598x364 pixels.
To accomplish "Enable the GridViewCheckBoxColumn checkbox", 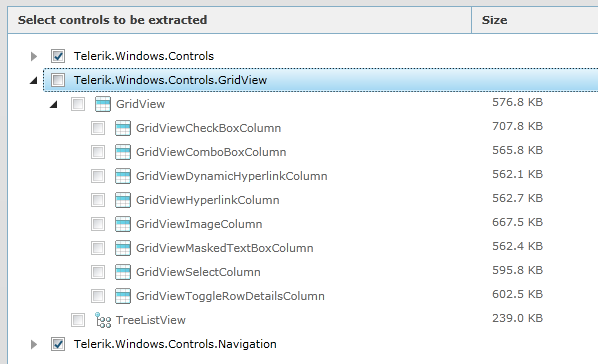I will tap(98, 128).
